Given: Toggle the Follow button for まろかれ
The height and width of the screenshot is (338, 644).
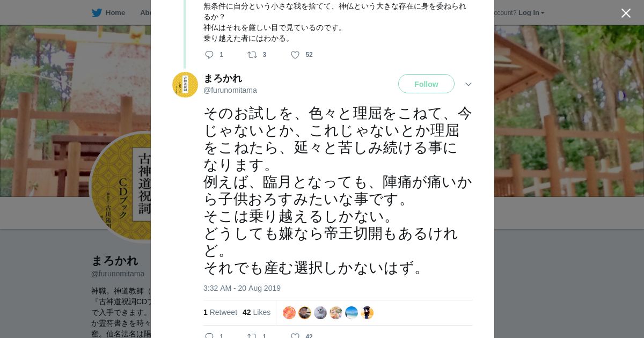Looking at the screenshot, I should 426,84.
